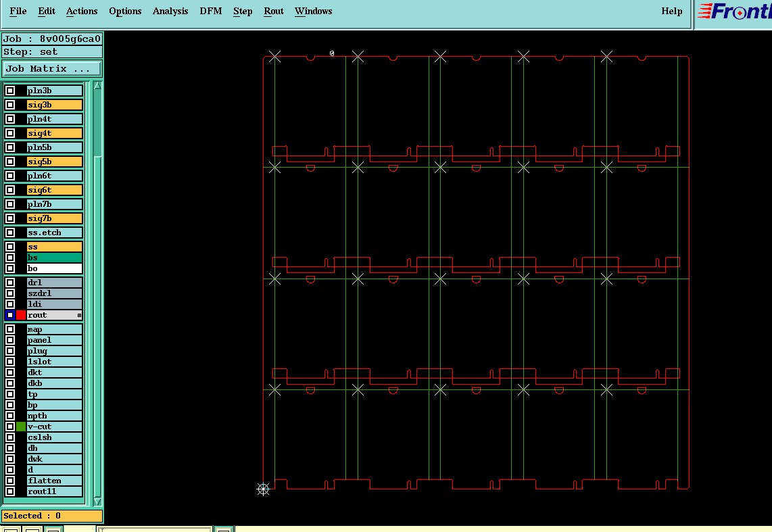Click the layer list scroll down arrow
The image size is (772, 532).
click(x=97, y=502)
